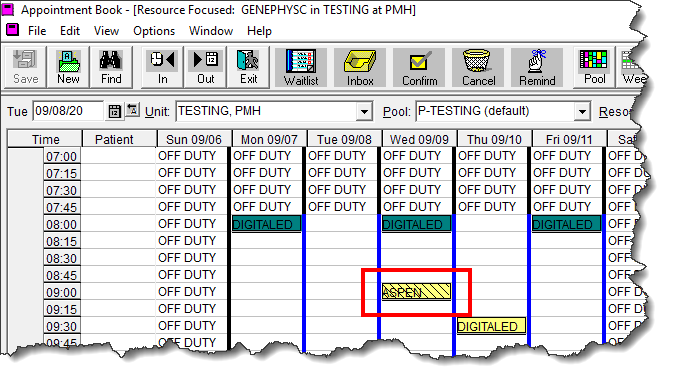Viewport: 674px width, 382px height.
Task: Click the date field showing 09/08/20
Action: 68,111
